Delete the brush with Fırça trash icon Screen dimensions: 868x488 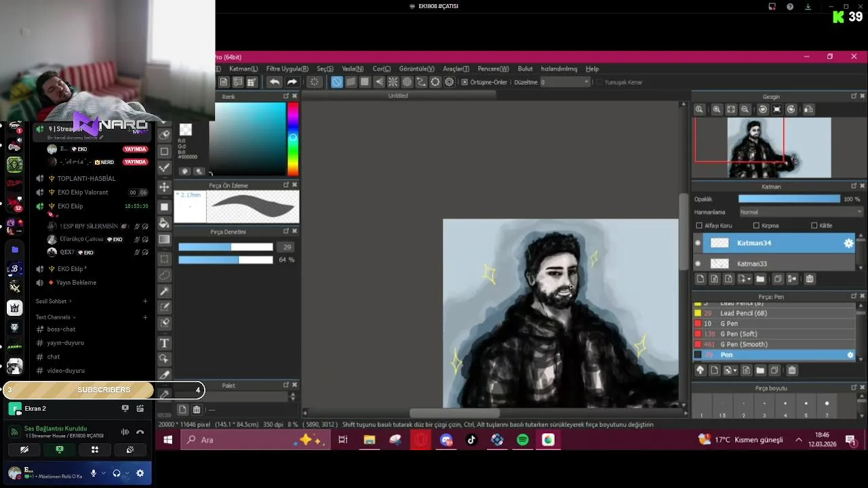click(x=791, y=370)
